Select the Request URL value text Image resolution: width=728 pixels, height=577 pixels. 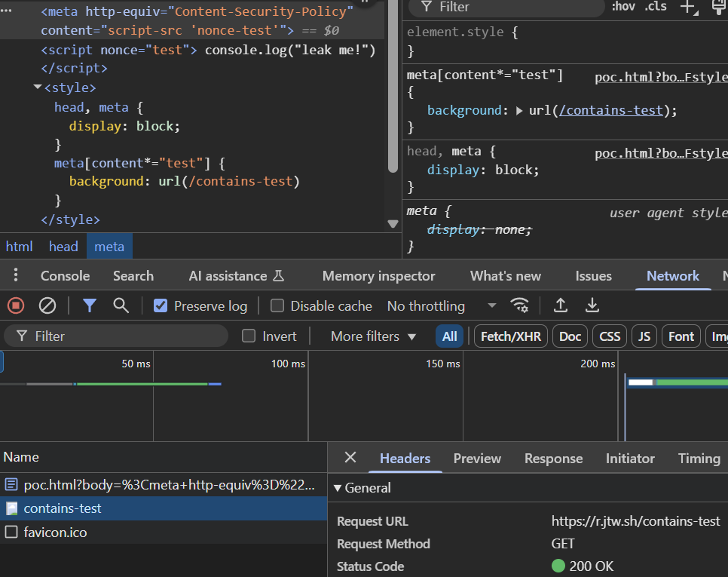tap(635, 521)
